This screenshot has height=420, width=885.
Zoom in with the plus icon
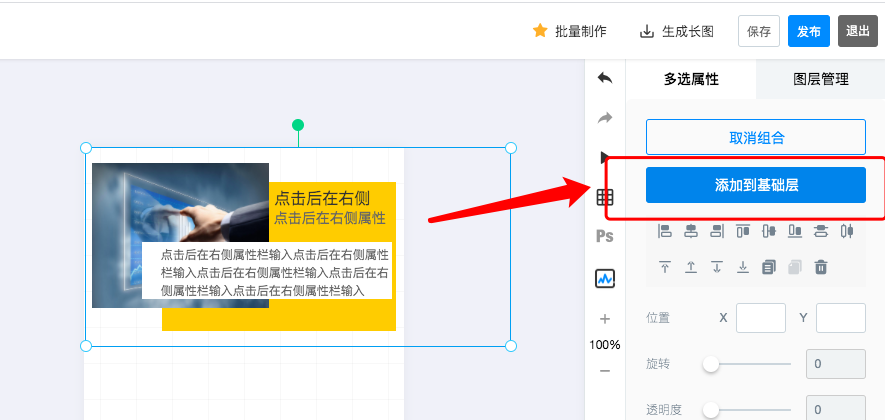tap(605, 319)
